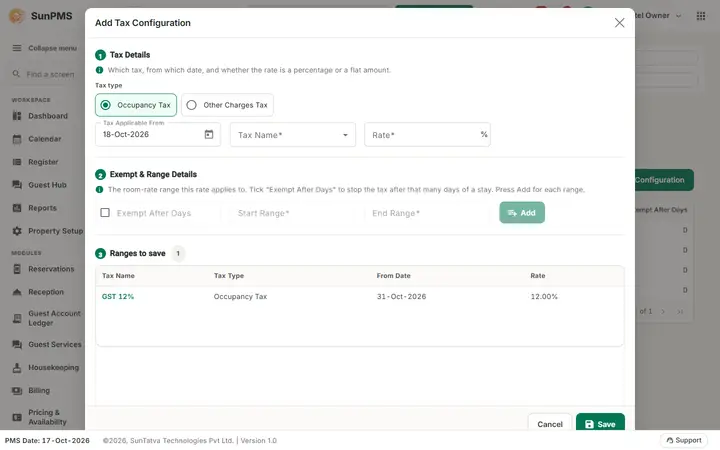Click the Start Range input field
720x450 pixels.
(x=293, y=213)
